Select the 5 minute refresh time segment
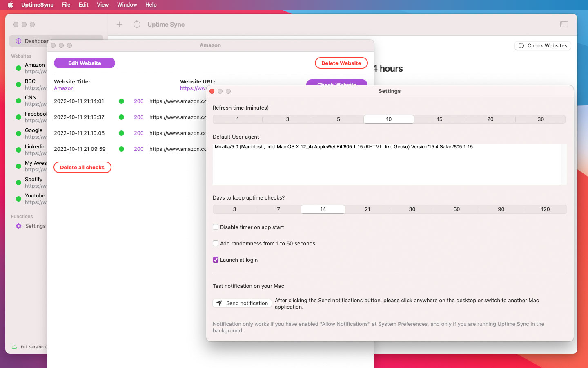 (338, 119)
